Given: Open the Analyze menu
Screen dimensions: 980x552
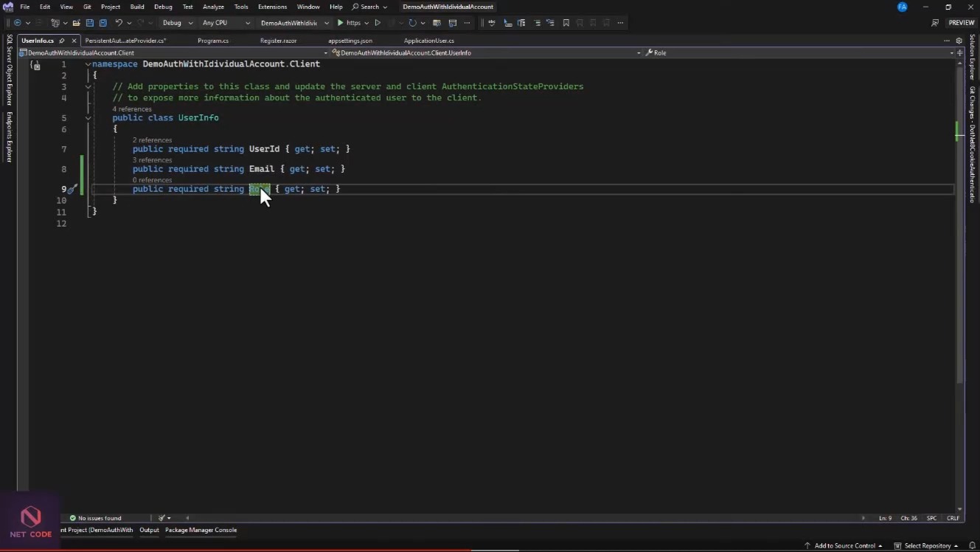Looking at the screenshot, I should (x=213, y=7).
